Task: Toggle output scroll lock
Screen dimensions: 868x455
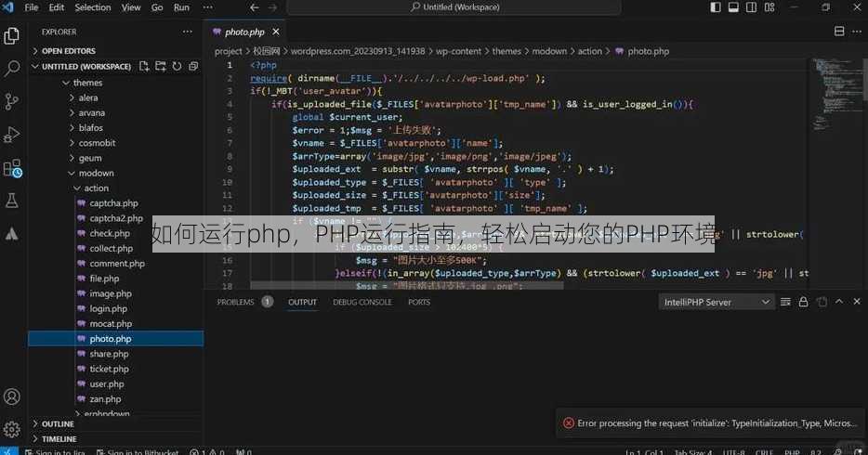Action: click(803, 302)
